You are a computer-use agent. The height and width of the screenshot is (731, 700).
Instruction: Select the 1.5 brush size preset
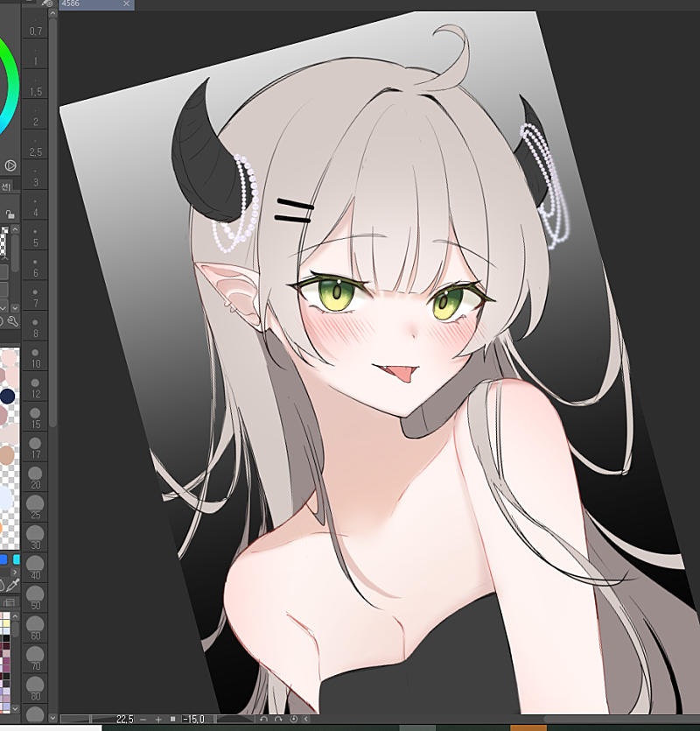click(35, 85)
